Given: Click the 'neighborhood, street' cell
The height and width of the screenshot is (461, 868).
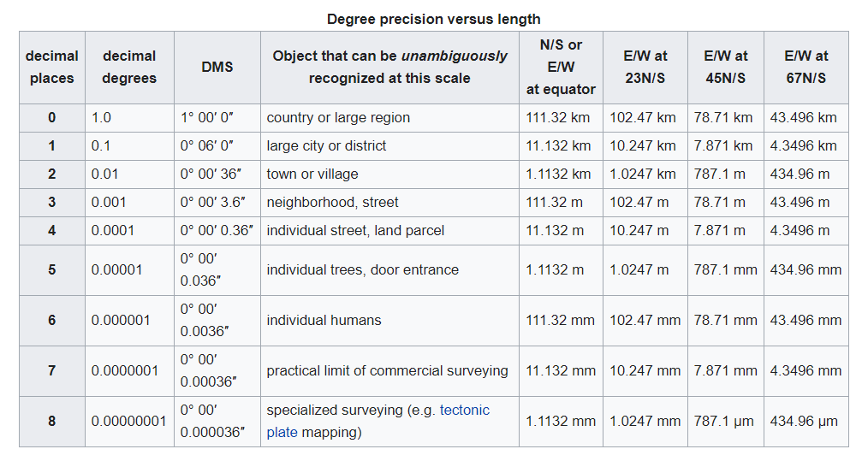Looking at the screenshot, I should [389, 203].
